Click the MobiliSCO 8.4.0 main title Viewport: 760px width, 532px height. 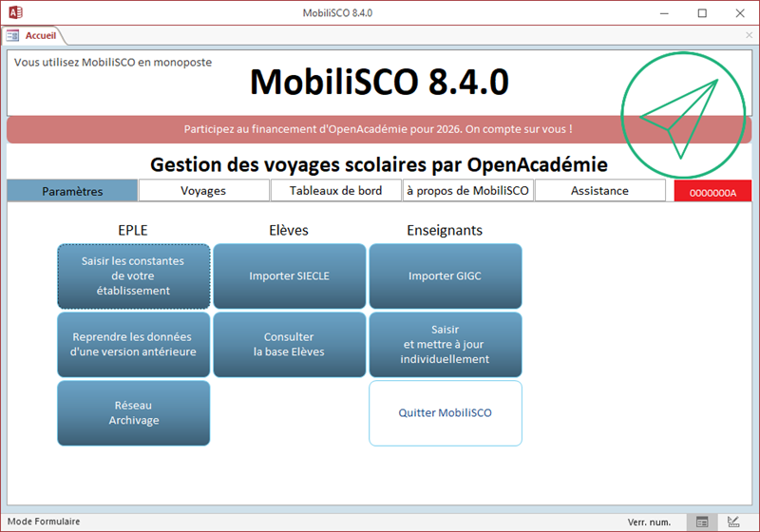pyautogui.click(x=379, y=82)
